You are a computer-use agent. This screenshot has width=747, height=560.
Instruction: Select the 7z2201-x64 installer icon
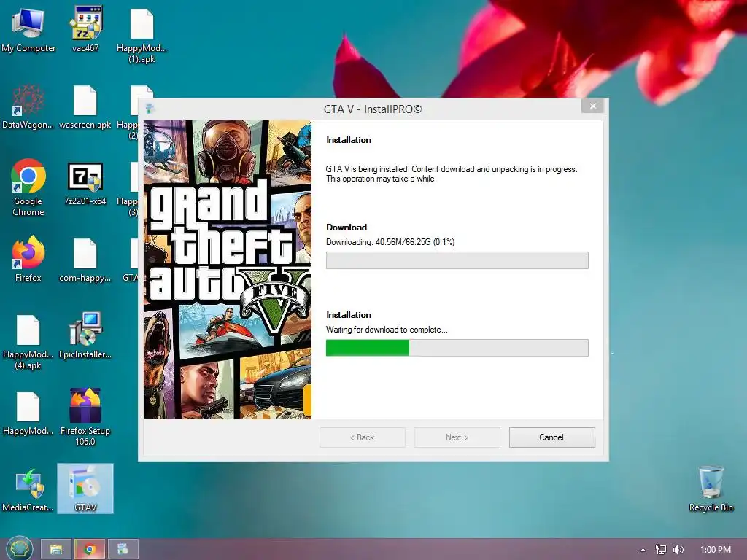[x=85, y=183]
